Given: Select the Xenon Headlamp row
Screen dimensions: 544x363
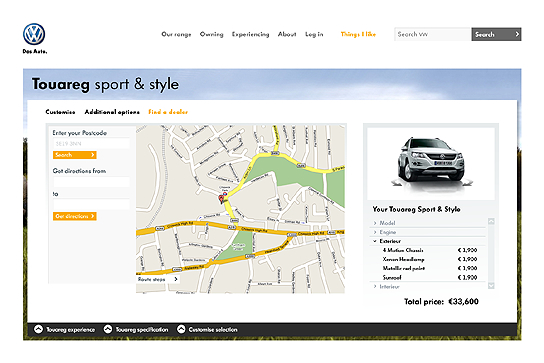Looking at the screenshot, I should (x=430, y=259).
